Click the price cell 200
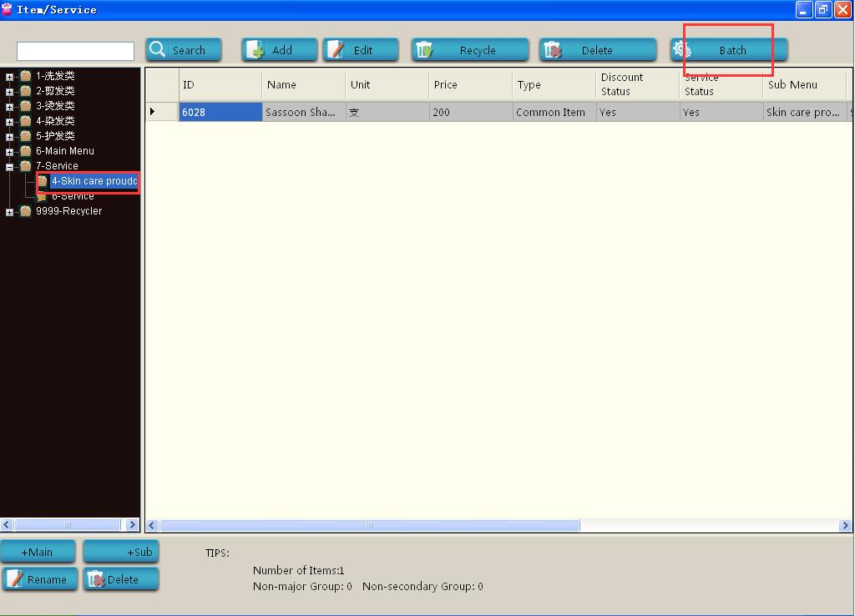The width and height of the screenshot is (855, 616). point(471,112)
